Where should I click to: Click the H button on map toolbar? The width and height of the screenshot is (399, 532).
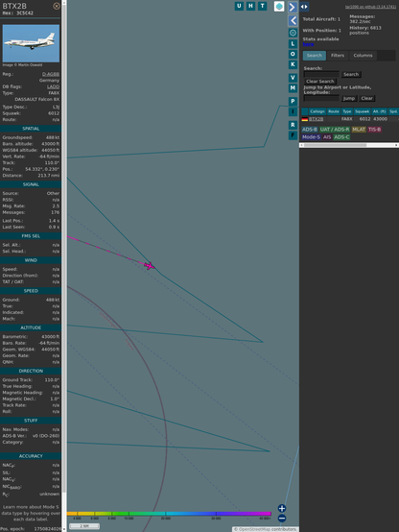(250, 6)
